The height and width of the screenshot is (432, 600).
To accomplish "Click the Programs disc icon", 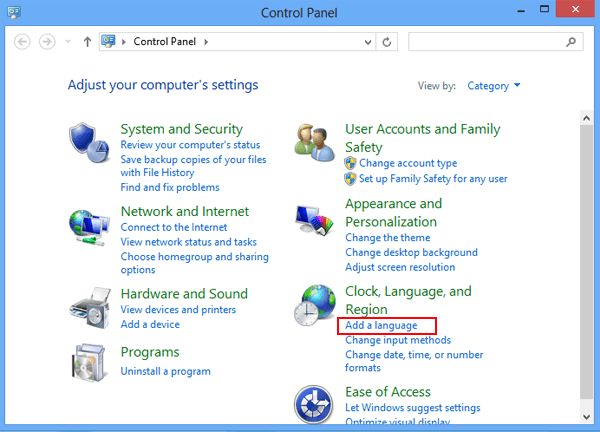I will point(89,364).
